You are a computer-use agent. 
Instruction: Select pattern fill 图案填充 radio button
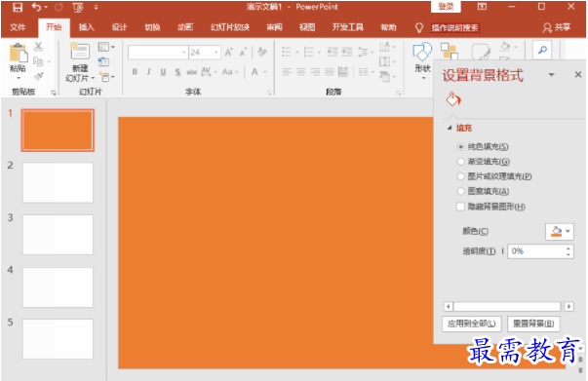click(460, 191)
